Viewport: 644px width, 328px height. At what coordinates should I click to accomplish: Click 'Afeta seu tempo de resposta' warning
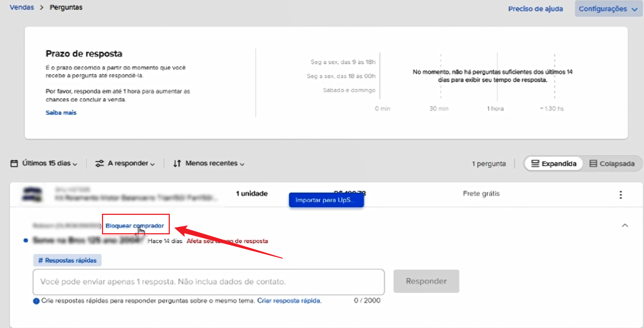(227, 241)
